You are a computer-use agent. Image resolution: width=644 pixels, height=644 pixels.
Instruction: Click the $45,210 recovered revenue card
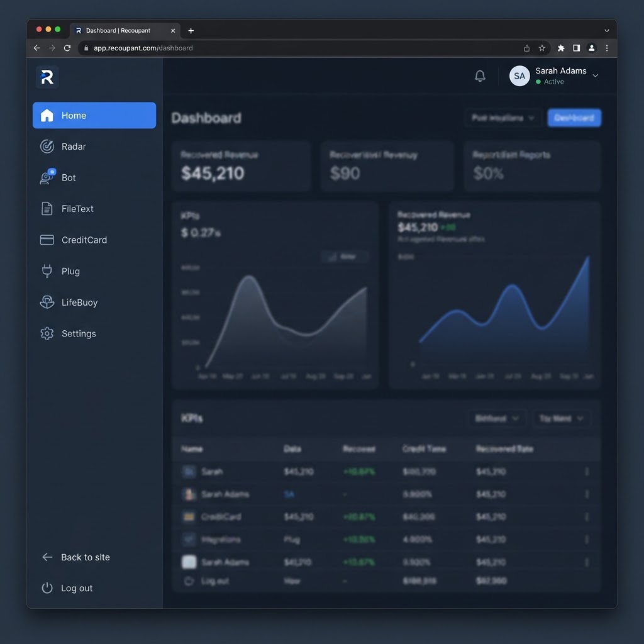pos(241,166)
